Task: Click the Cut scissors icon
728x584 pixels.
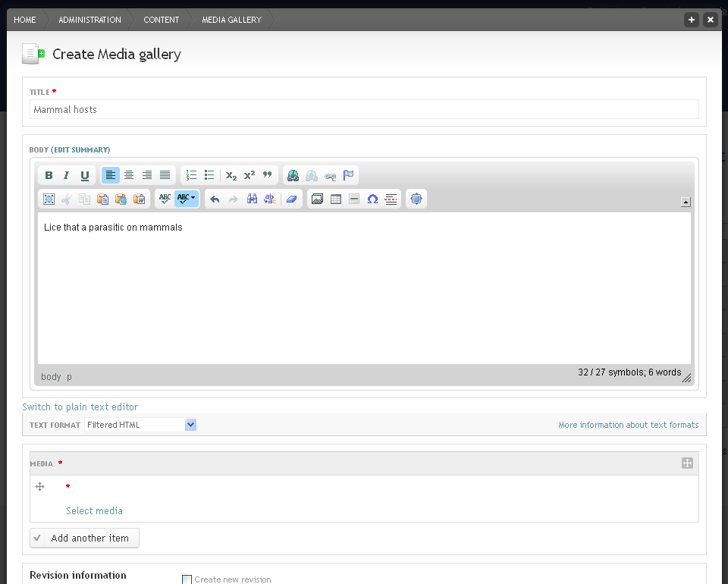Action: pos(67,199)
